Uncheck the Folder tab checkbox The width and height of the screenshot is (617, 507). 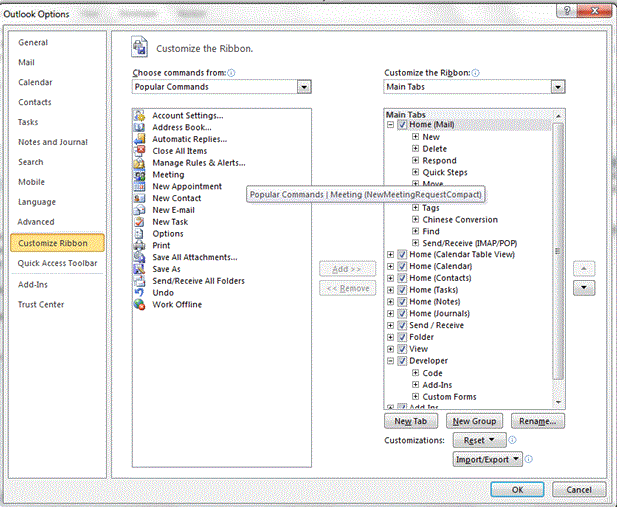coord(402,337)
